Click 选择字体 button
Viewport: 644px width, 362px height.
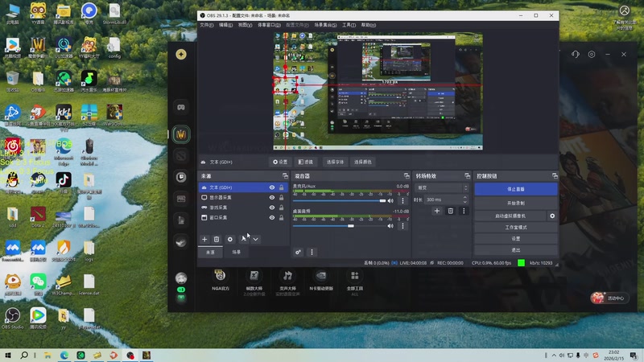click(x=335, y=162)
